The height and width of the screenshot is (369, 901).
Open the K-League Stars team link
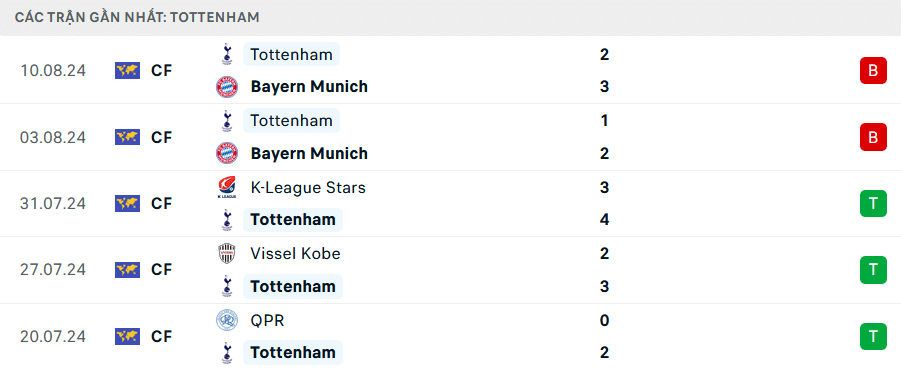(308, 187)
